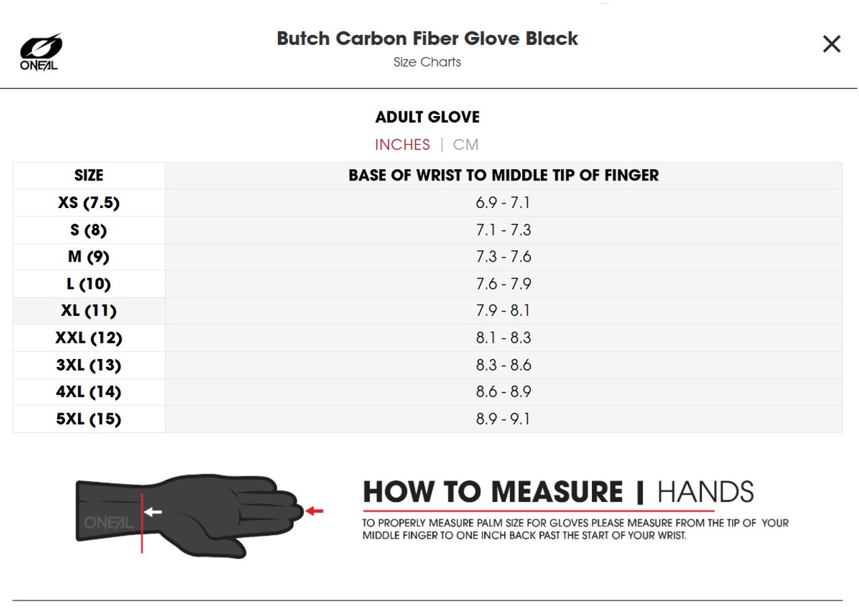
Task: Click the How To Measure Hands heading
Action: click(x=558, y=492)
